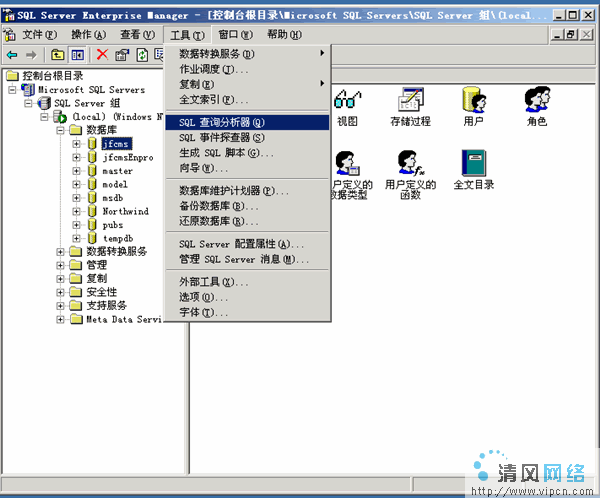Open the Views (视图) glasses icon
The image size is (600, 498).
(x=347, y=100)
